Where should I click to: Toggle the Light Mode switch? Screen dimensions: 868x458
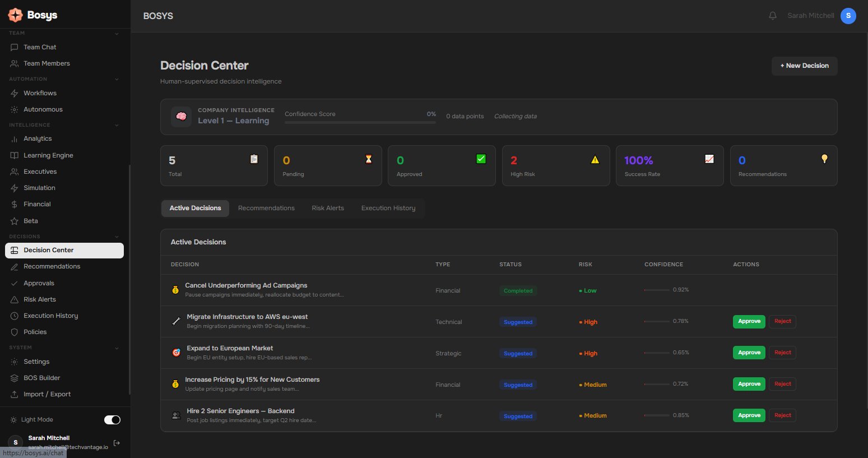click(112, 420)
